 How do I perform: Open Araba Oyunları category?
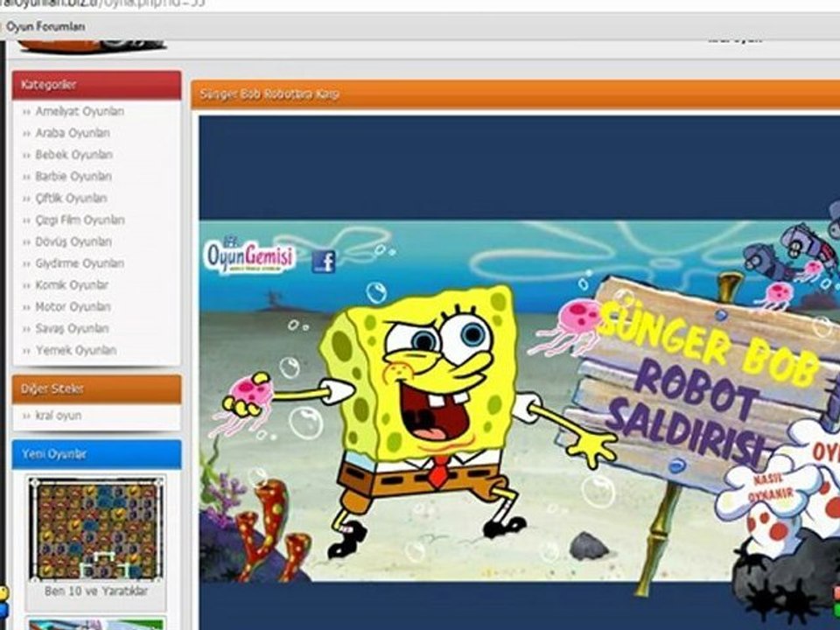click(73, 133)
